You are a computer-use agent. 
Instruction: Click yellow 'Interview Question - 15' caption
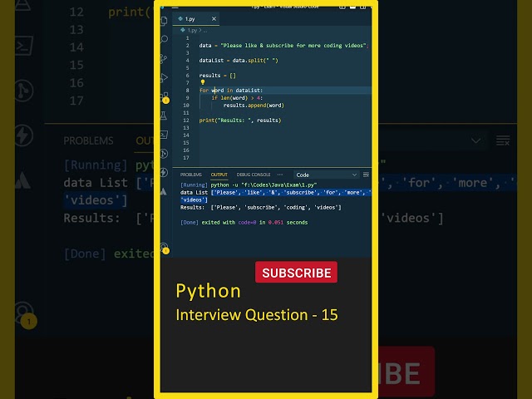coord(257,315)
